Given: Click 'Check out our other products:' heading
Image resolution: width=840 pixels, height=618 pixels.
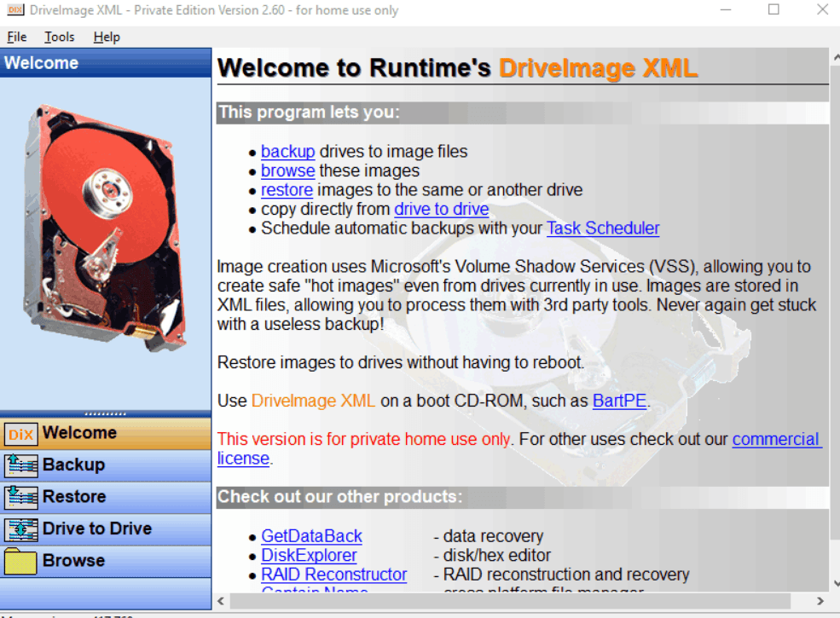Looking at the screenshot, I should [x=339, y=497].
